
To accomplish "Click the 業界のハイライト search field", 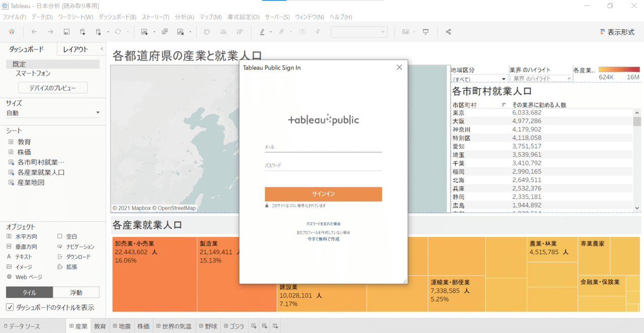I will pos(541,79).
